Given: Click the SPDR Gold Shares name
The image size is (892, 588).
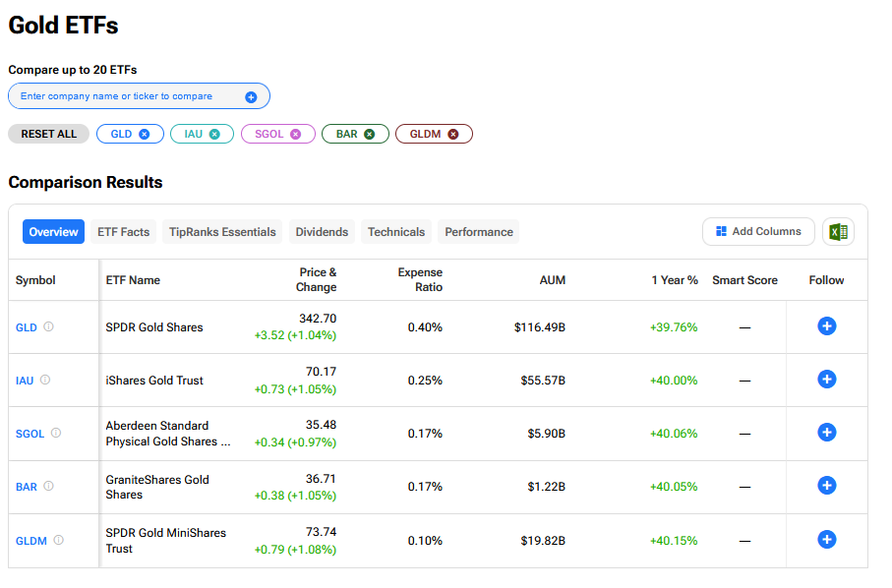Looking at the screenshot, I should tap(154, 327).
